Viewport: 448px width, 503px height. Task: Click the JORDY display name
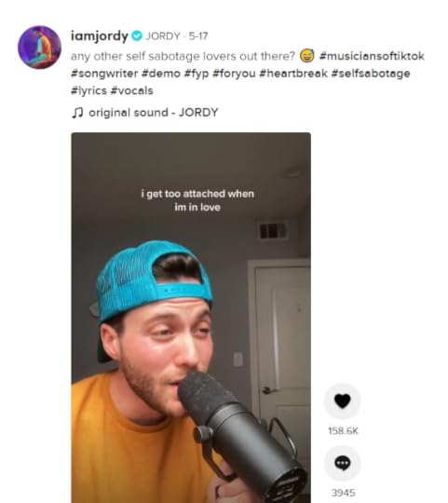(x=163, y=36)
